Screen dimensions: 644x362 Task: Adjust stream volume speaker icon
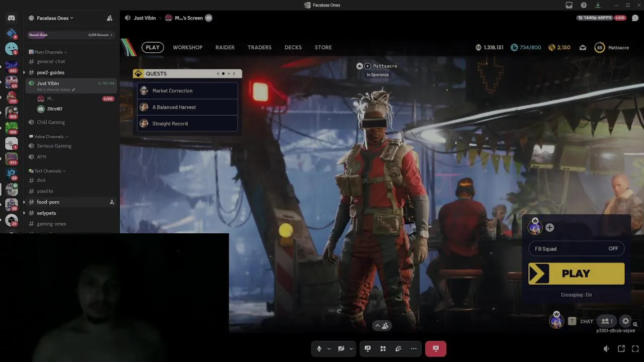(607, 348)
